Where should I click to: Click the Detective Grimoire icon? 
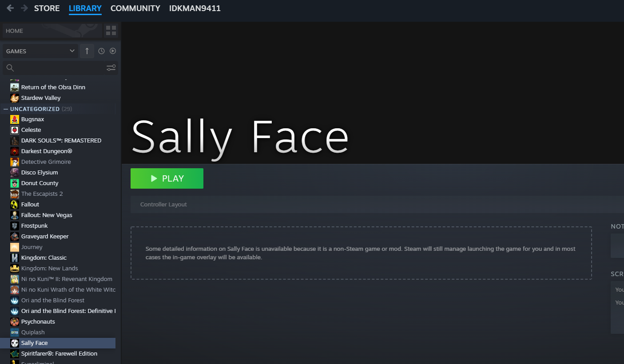[x=15, y=162]
